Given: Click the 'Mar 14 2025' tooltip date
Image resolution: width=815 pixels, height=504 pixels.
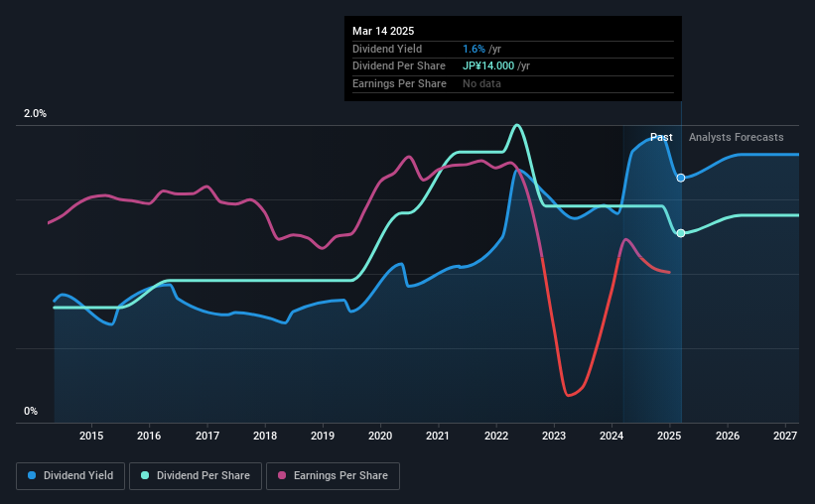Looking at the screenshot, I should coord(383,31).
